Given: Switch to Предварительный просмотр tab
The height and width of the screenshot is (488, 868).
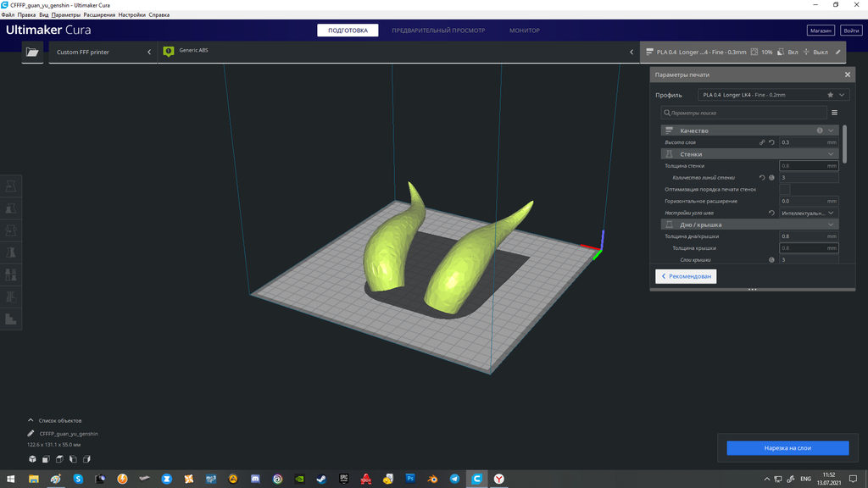Looking at the screenshot, I should tap(438, 30).
